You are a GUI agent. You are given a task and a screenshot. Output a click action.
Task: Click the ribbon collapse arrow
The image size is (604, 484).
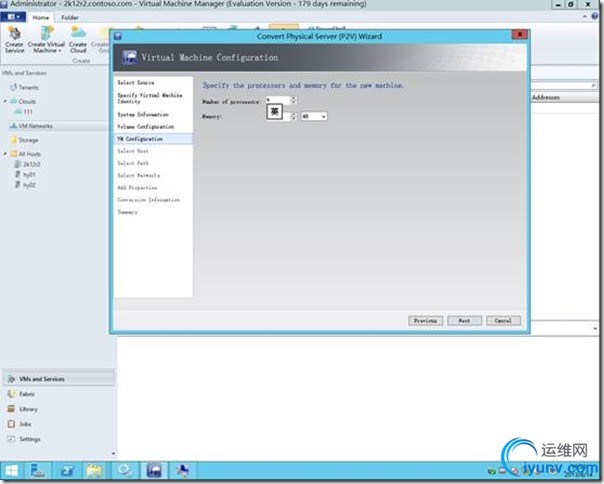[585, 17]
